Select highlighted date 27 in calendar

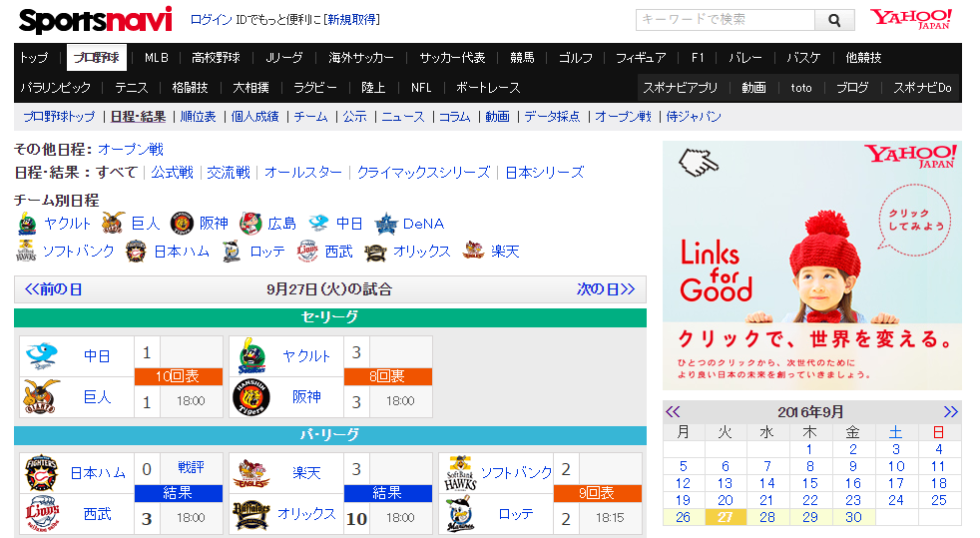[725, 517]
